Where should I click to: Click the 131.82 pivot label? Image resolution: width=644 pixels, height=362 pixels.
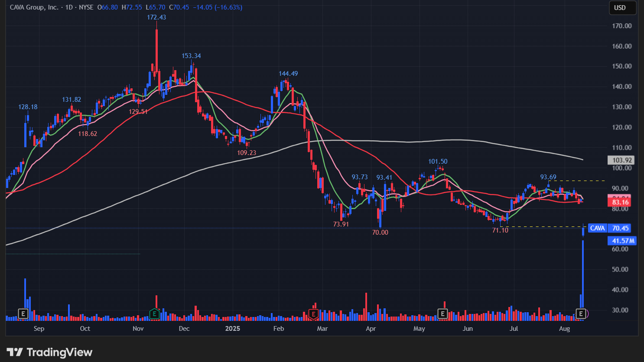point(72,100)
